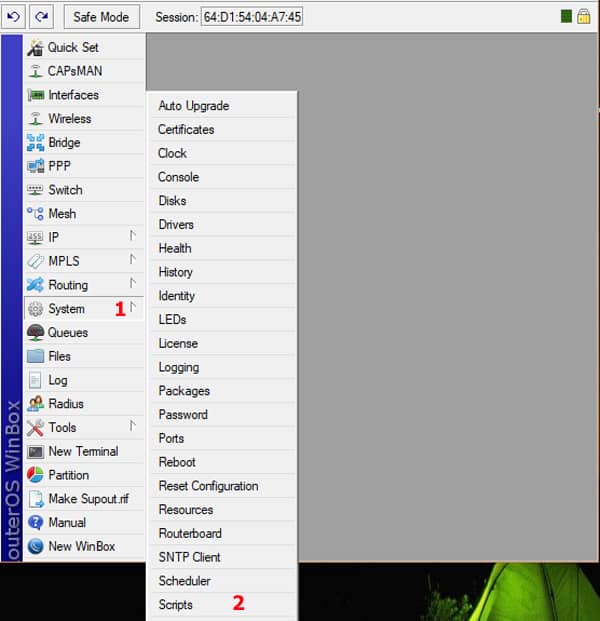Open Quick Set icon
This screenshot has width=600, height=621.
35,48
